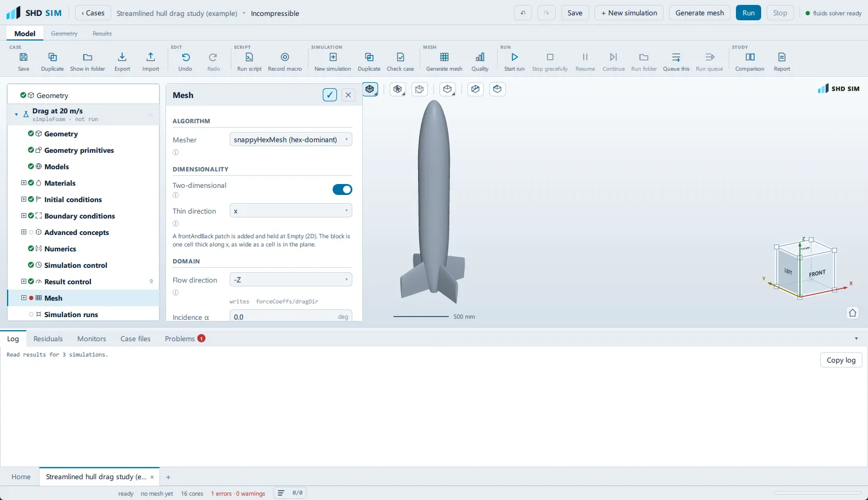Viewport: 868px width, 500px height.
Task: Click the Incidence α angle field
Action: tap(290, 317)
